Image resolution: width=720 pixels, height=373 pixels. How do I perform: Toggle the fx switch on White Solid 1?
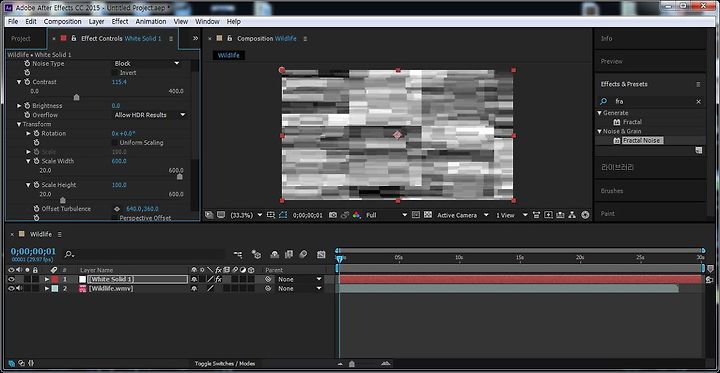coord(219,279)
